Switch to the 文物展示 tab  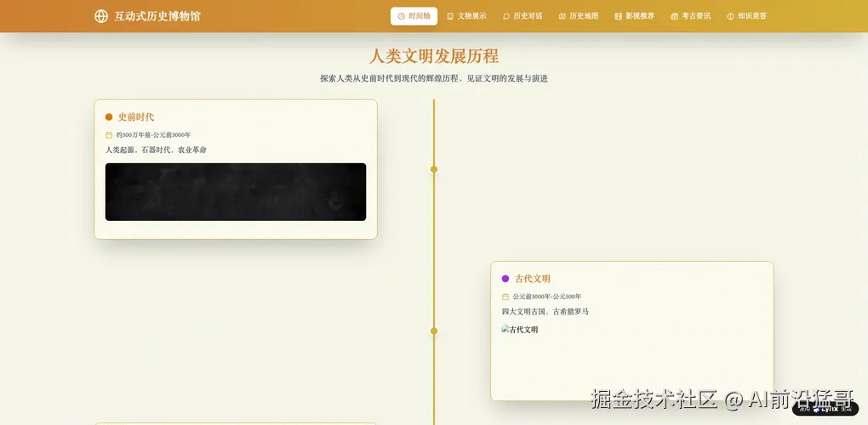466,16
